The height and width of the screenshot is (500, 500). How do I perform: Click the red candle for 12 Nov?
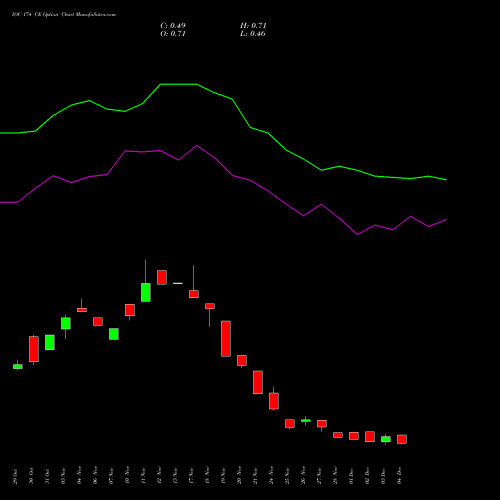(x=162, y=277)
